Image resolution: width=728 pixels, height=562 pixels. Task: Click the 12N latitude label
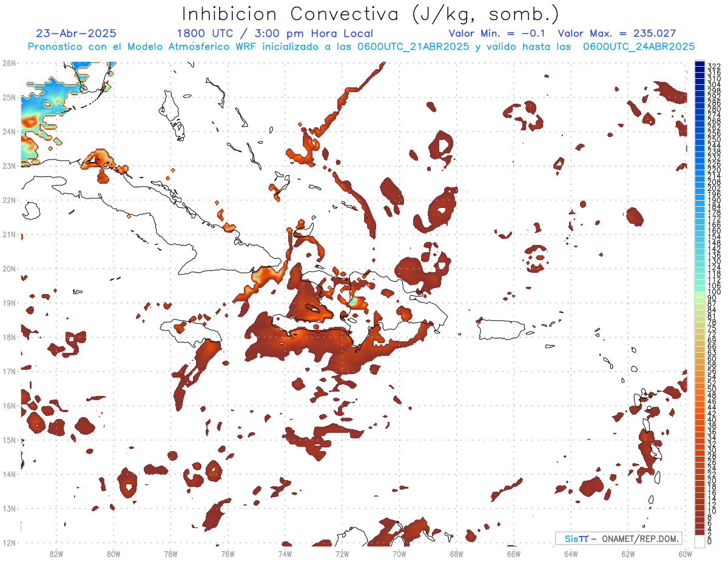(x=9, y=543)
